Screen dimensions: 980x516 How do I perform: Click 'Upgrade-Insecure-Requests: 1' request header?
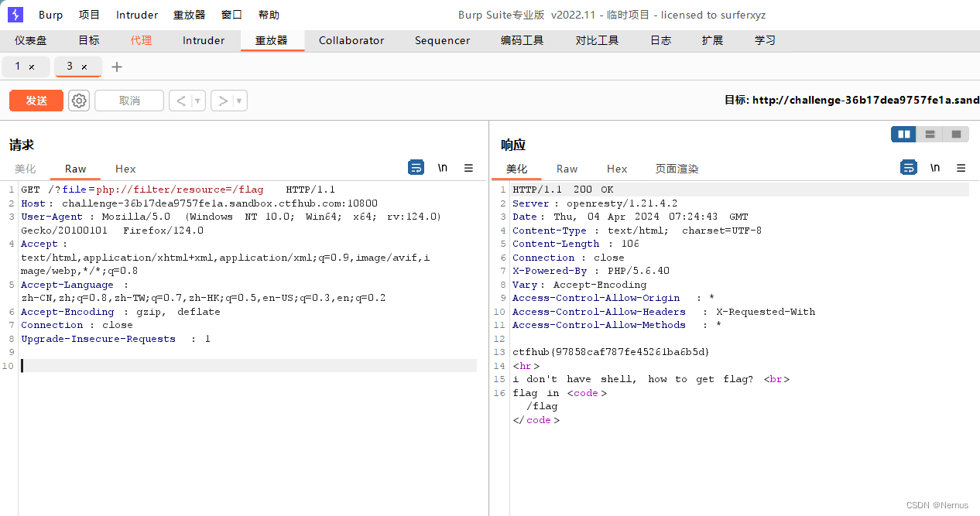click(x=115, y=339)
